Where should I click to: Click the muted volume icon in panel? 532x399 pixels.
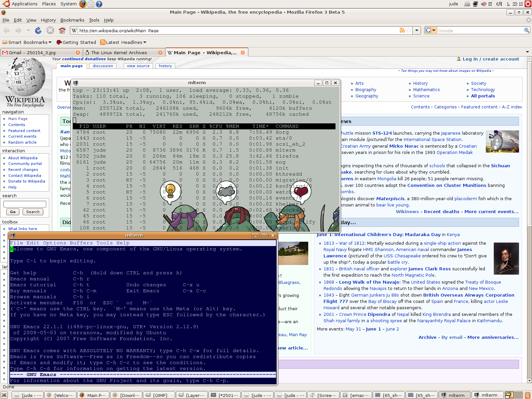(483, 4)
